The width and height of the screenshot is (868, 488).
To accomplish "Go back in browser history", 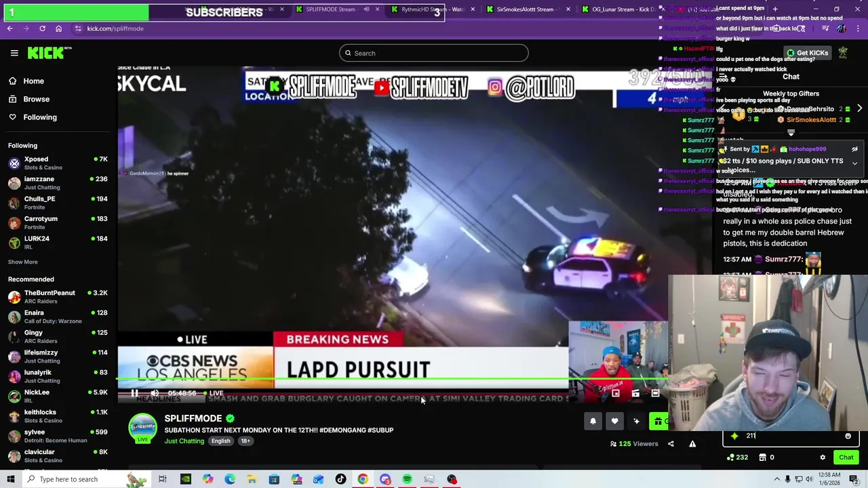I will click(x=9, y=28).
